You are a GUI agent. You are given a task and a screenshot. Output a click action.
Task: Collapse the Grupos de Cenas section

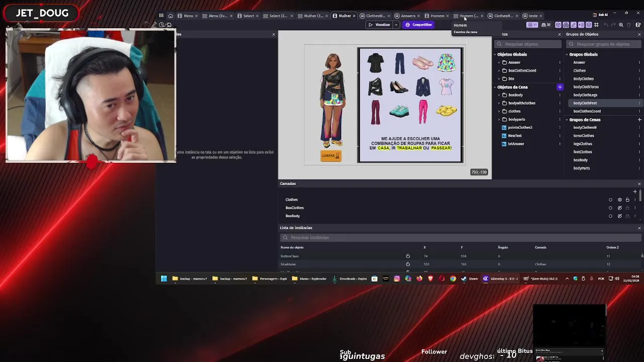point(567,120)
